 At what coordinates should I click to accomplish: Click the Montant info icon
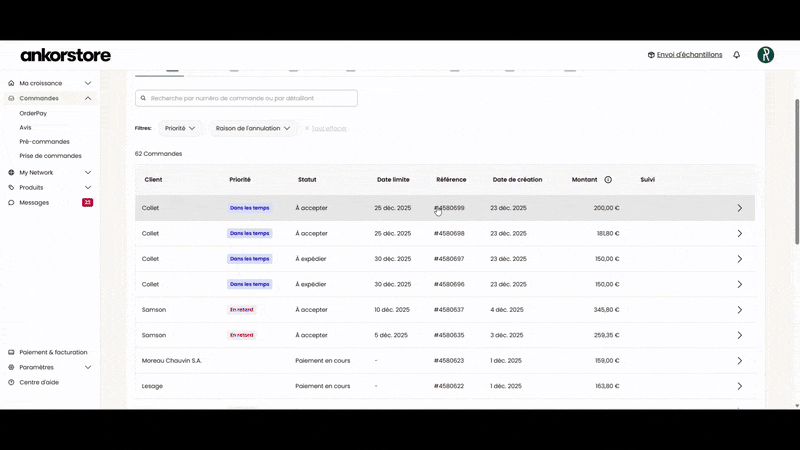pos(608,180)
